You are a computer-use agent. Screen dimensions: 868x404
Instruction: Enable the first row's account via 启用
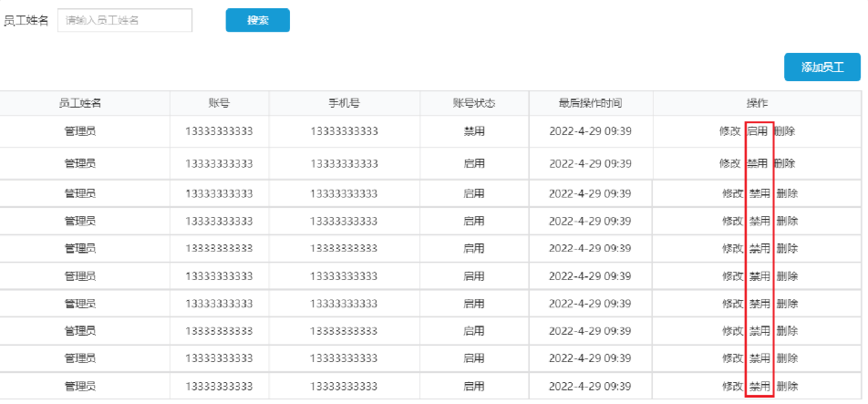click(x=757, y=131)
